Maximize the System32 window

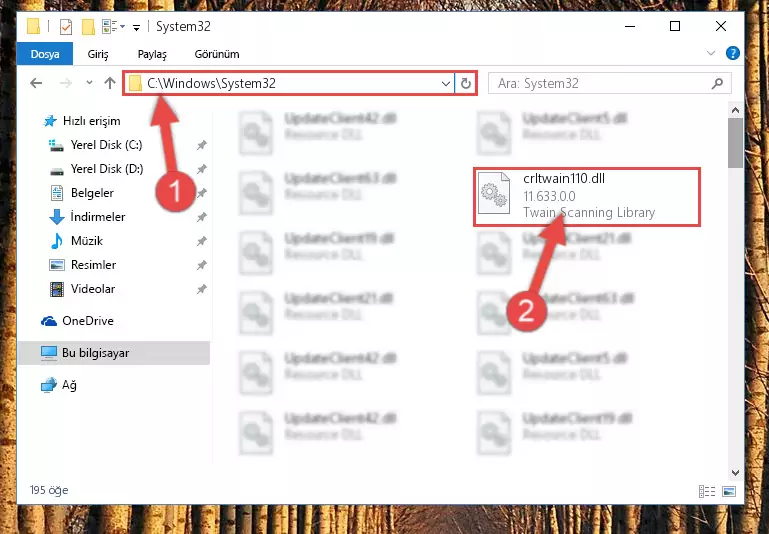click(675, 26)
